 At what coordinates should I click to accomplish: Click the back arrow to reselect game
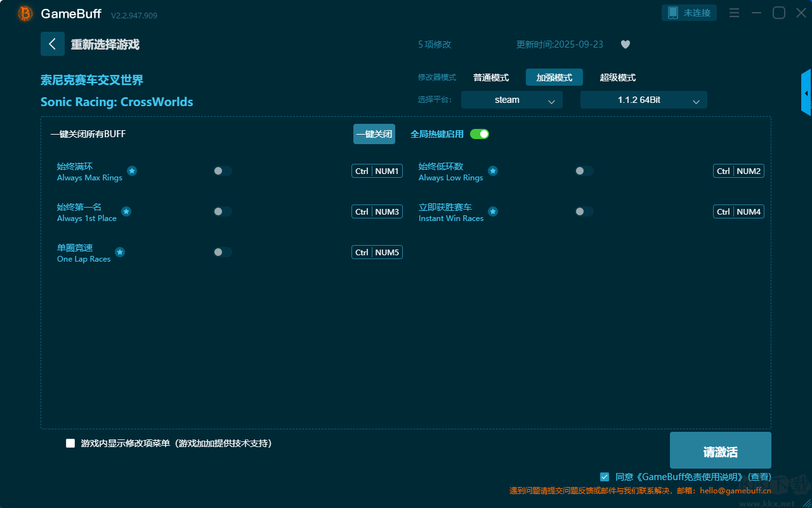coord(52,44)
